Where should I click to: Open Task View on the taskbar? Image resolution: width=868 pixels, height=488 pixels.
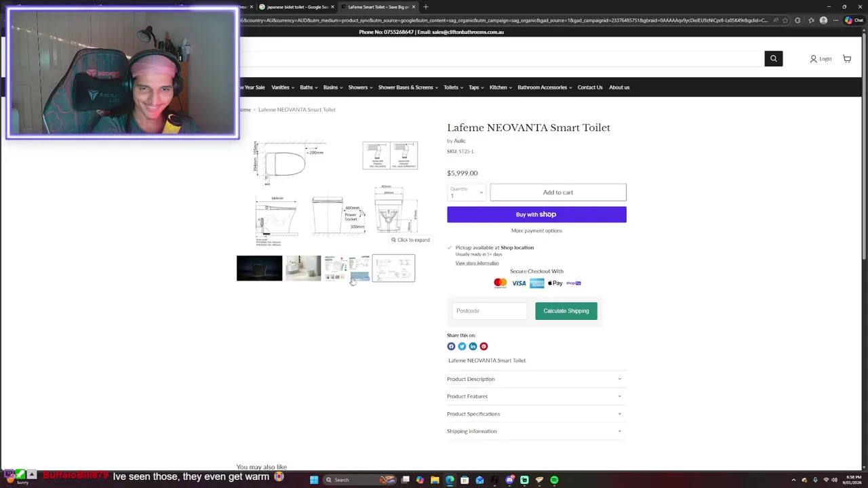pos(405,480)
